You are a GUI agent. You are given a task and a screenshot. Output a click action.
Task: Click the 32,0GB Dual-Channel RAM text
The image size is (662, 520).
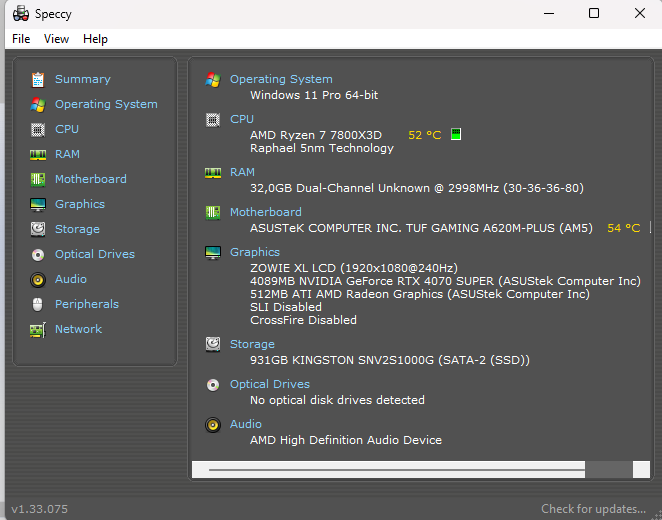(x=417, y=188)
